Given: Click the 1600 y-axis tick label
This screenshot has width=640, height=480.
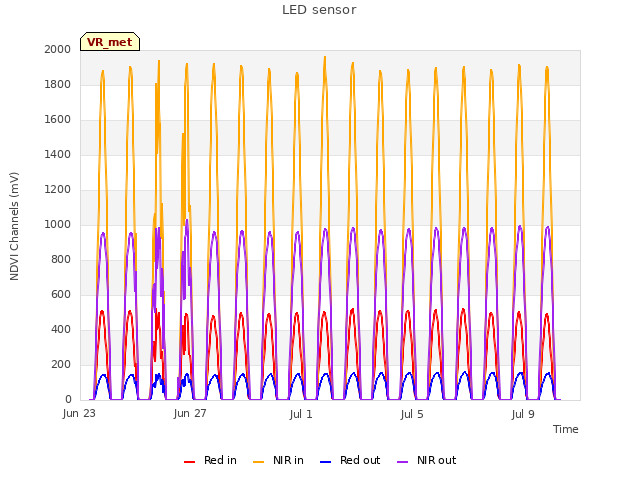Looking at the screenshot, I should tap(58, 120).
